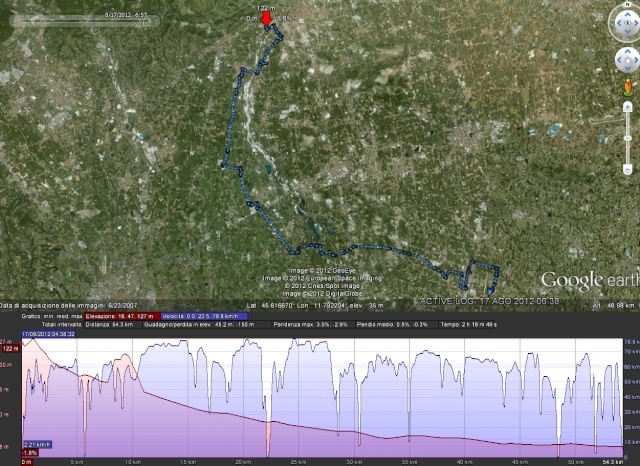Image resolution: width=640 pixels, height=466 pixels.
Task: Click the red arrow track start marker
Action: pyautogui.click(x=266, y=19)
